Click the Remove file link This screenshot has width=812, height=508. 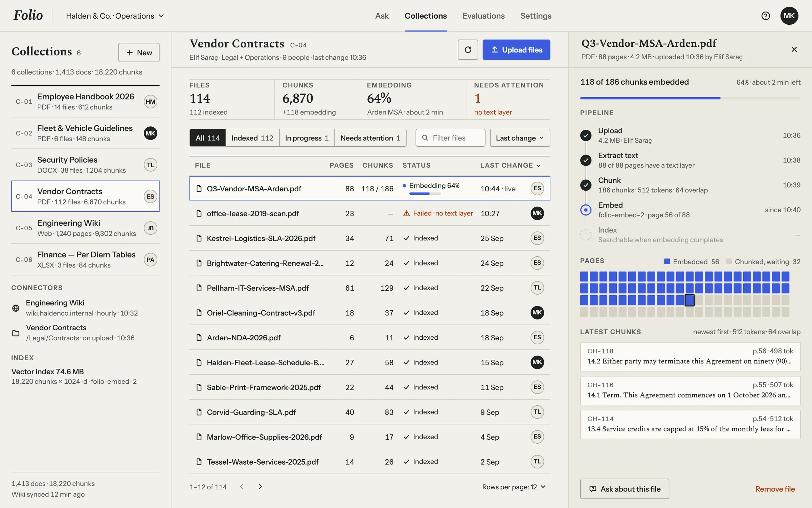coord(775,489)
